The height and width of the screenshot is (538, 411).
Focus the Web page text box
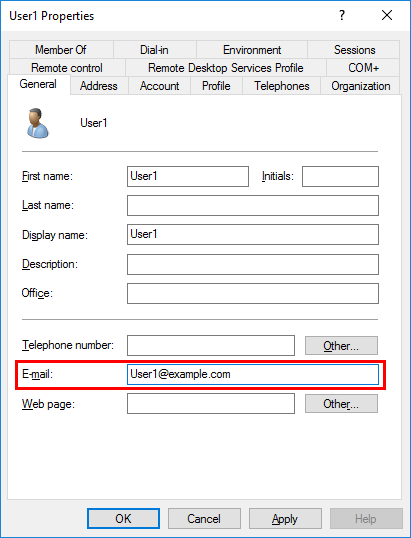point(211,404)
